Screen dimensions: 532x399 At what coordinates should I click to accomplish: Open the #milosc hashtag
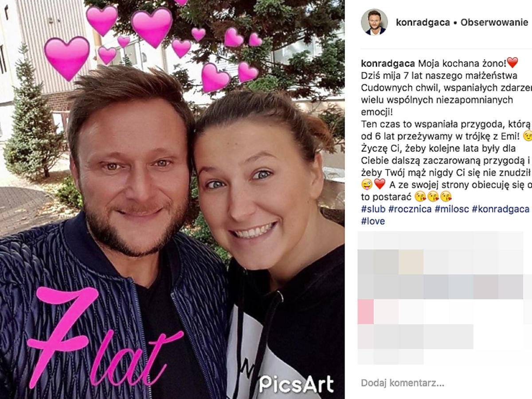(451, 209)
